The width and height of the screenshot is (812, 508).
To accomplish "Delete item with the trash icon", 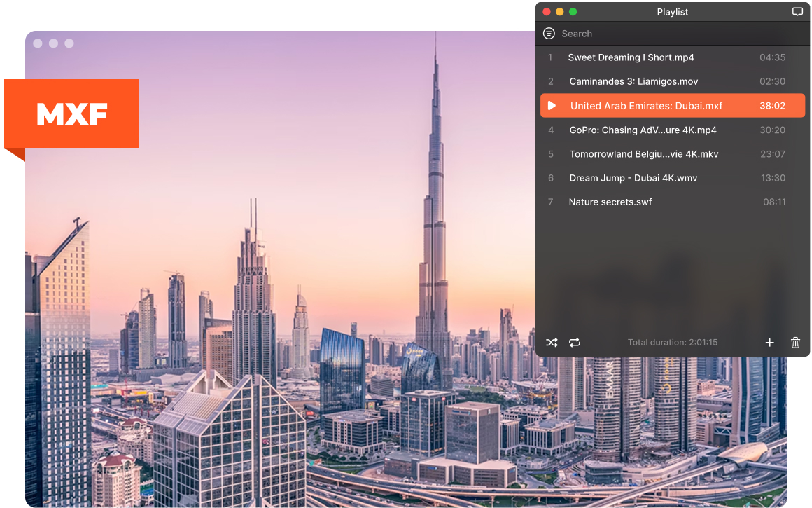I will 795,343.
